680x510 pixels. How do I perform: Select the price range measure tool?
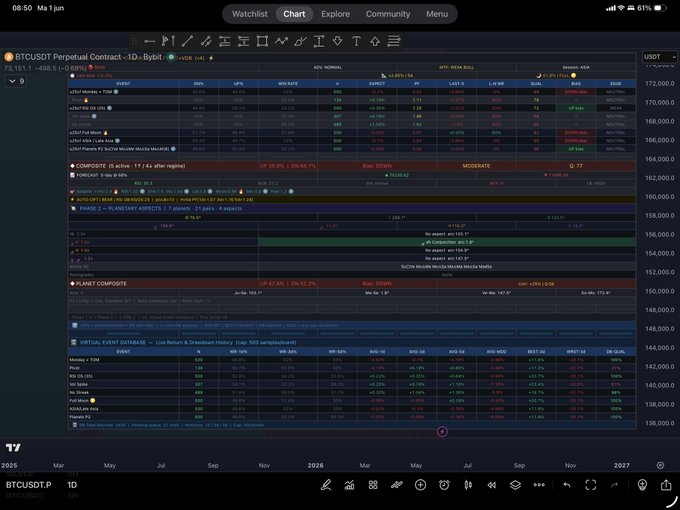319,41
